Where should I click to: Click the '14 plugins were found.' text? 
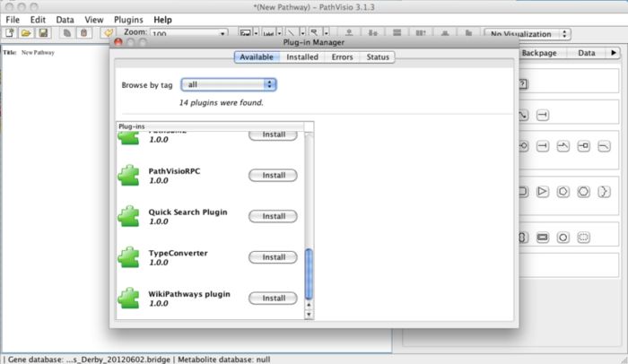[221, 102]
